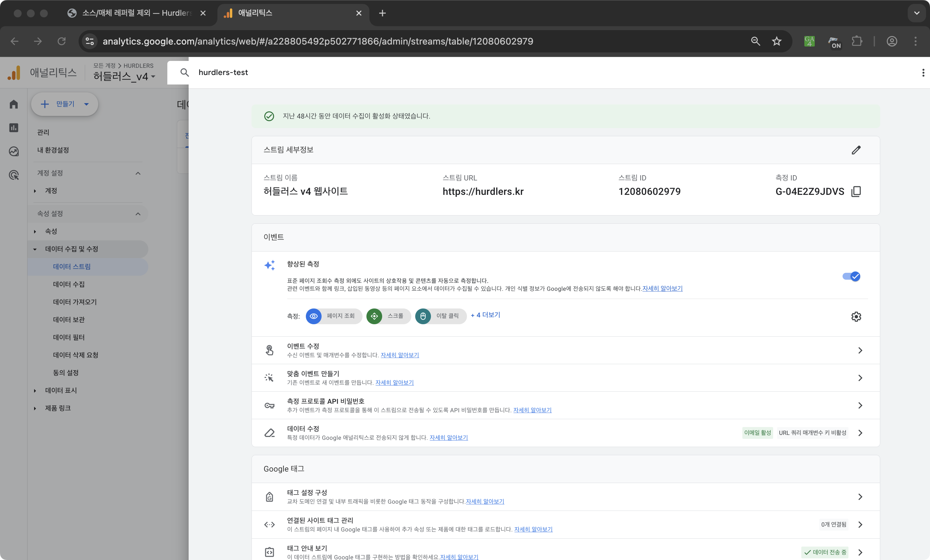Open the Home icon in left rail
The image size is (930, 560).
click(13, 104)
